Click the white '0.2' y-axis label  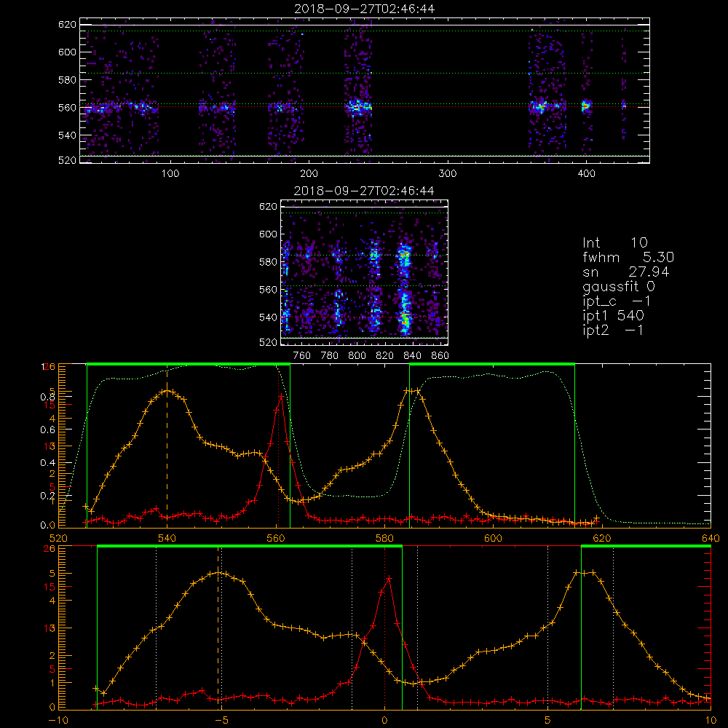[48, 495]
